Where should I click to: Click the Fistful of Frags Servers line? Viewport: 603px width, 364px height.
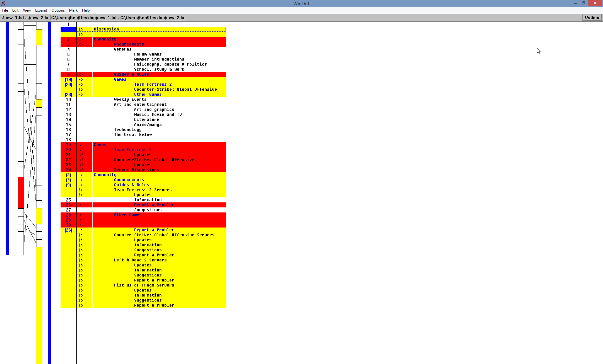coord(144,285)
